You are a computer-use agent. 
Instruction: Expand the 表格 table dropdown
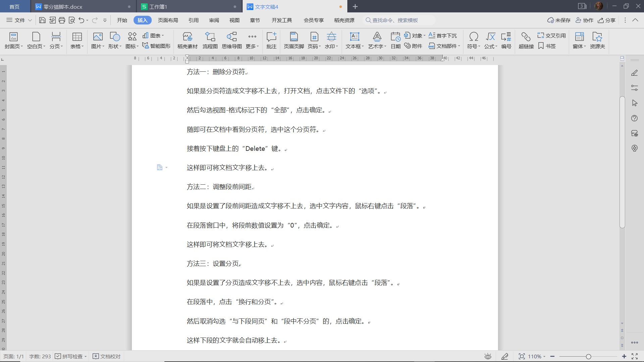(x=77, y=46)
